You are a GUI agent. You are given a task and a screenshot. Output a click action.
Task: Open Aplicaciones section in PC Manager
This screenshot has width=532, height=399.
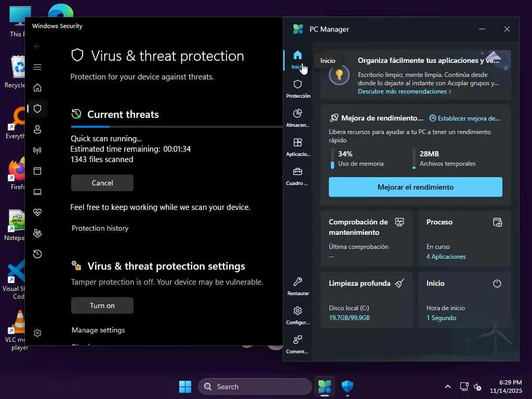pyautogui.click(x=298, y=147)
